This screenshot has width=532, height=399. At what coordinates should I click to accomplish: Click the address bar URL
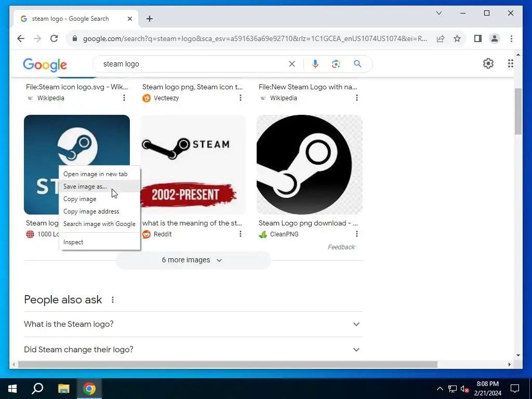(255, 38)
